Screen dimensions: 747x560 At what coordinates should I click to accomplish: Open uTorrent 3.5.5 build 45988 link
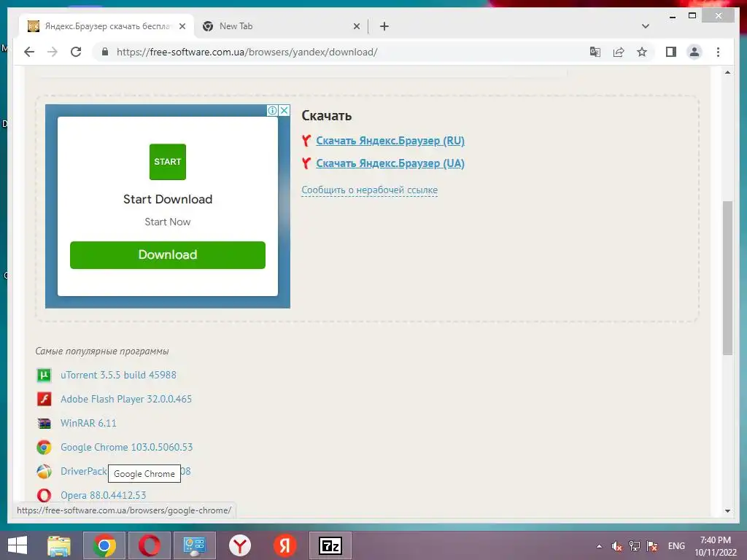118,376
